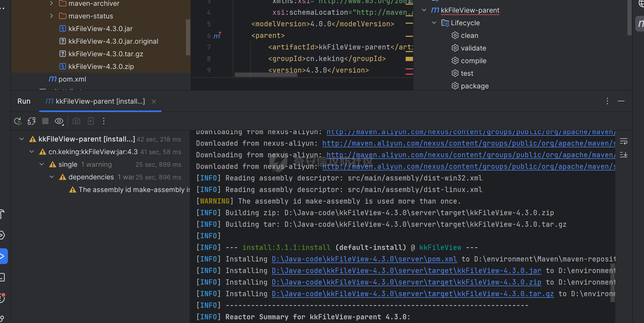
Task: Collapse kkFileView-parent [install...] tree node
Action: [x=22, y=139]
